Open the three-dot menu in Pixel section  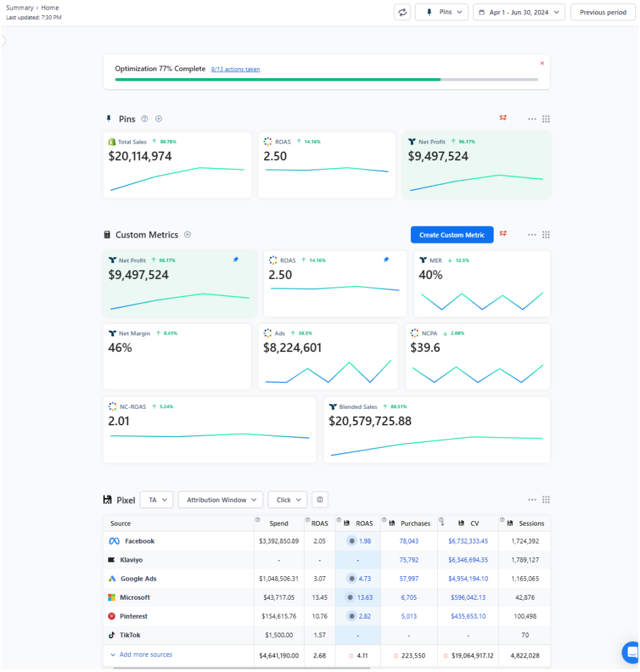pyautogui.click(x=532, y=499)
